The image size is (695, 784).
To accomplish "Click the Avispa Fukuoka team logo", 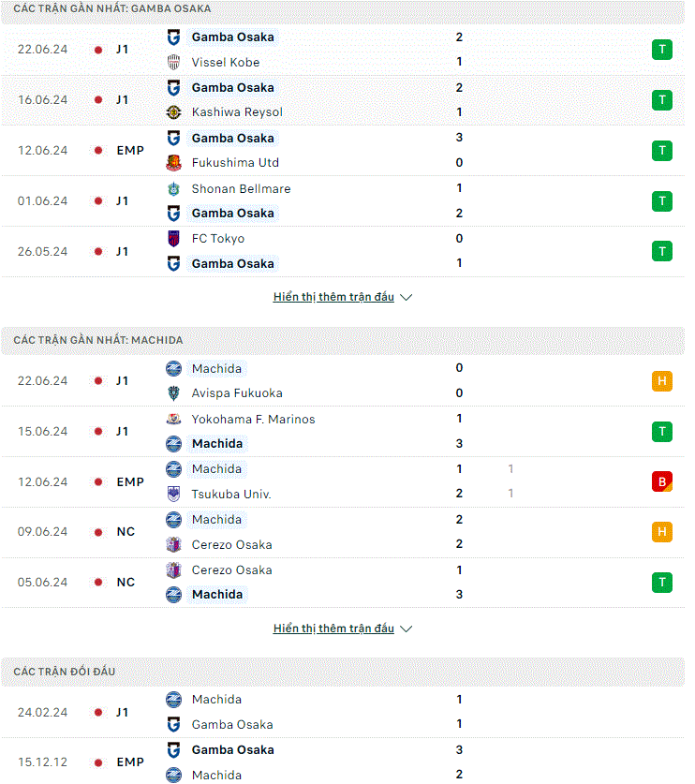I will pos(173,393).
